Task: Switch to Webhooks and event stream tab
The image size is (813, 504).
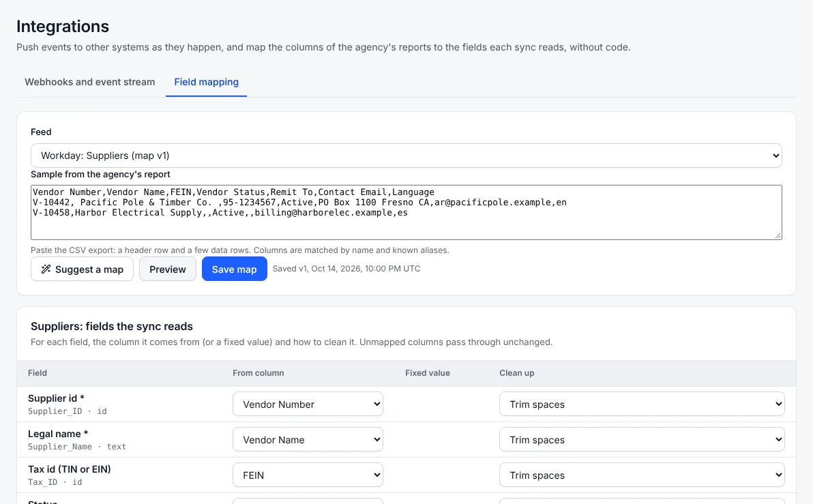Action: (x=90, y=82)
